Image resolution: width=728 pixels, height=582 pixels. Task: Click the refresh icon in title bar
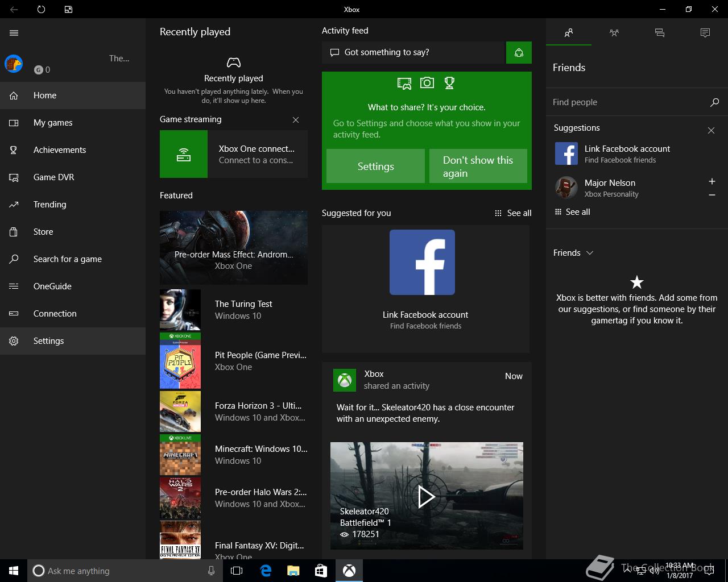(x=41, y=9)
